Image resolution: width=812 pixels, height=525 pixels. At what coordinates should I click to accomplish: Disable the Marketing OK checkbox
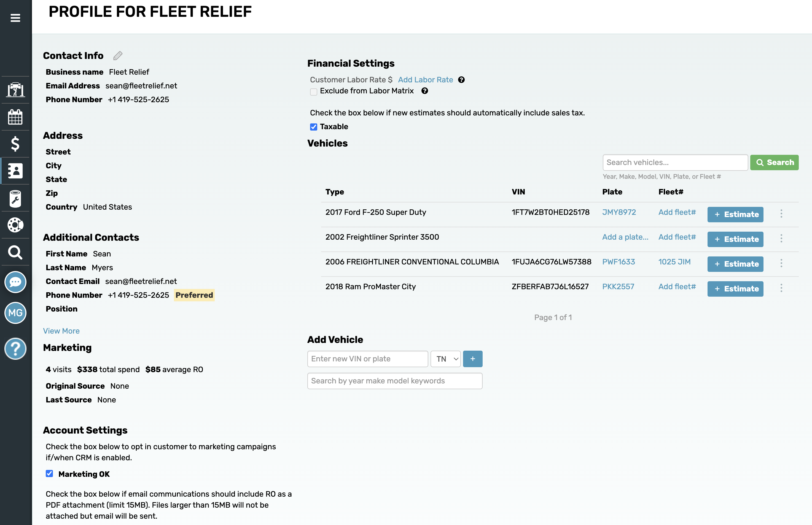[x=49, y=473]
